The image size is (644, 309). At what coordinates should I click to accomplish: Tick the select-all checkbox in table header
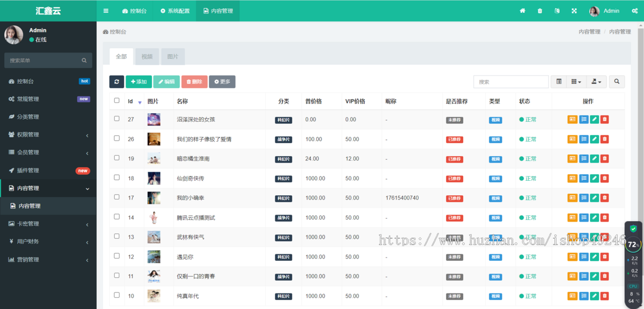117,100
